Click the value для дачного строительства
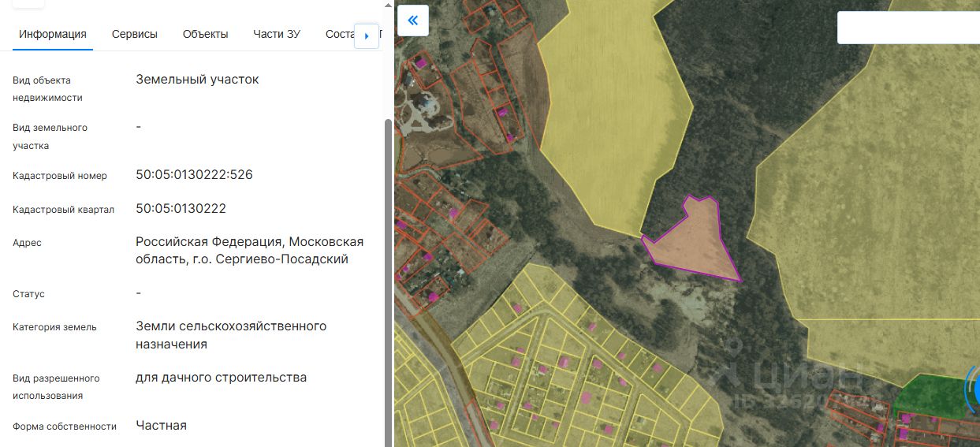The image size is (980, 447). 221,377
